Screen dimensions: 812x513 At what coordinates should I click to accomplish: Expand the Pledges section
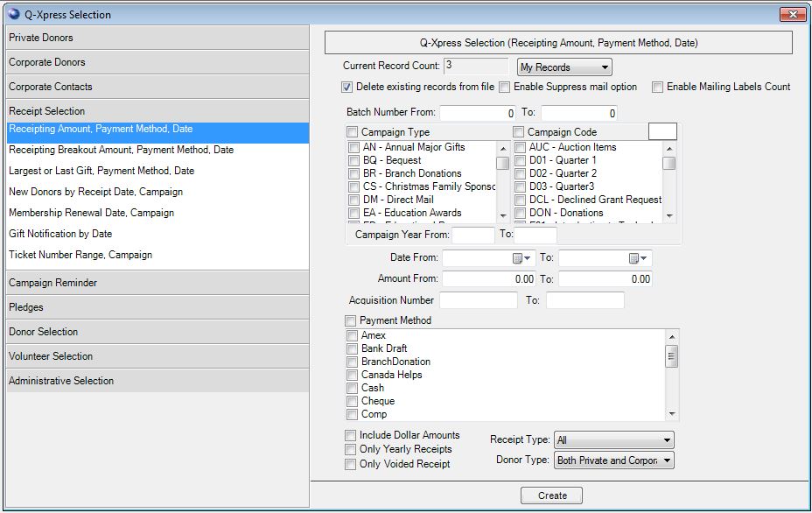[157, 306]
